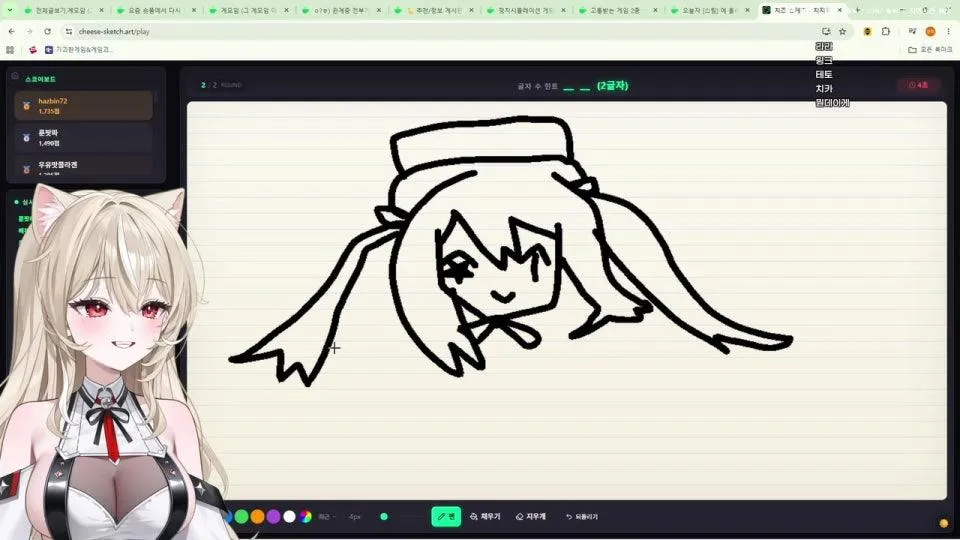Screen dimensions: 960x540
Task: Click the (2글자) letter count hint
Action: click(612, 86)
